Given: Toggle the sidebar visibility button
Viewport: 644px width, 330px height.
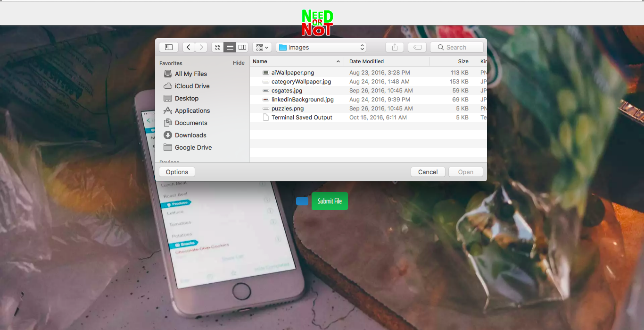Looking at the screenshot, I should [169, 47].
